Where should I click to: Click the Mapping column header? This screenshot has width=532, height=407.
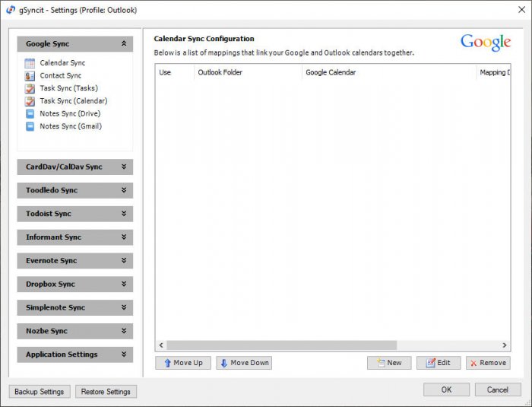pos(494,72)
